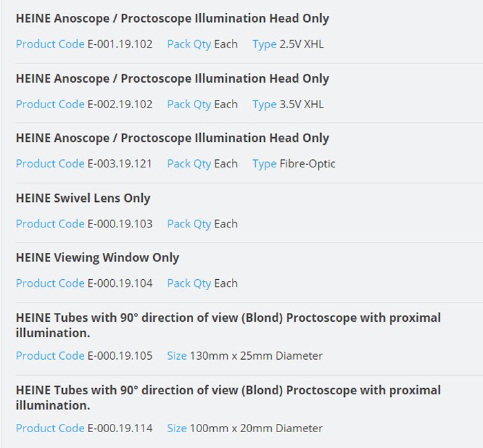Click the 130mm x 25mm Diameter size
This screenshot has height=448, width=483.
pyautogui.click(x=256, y=356)
